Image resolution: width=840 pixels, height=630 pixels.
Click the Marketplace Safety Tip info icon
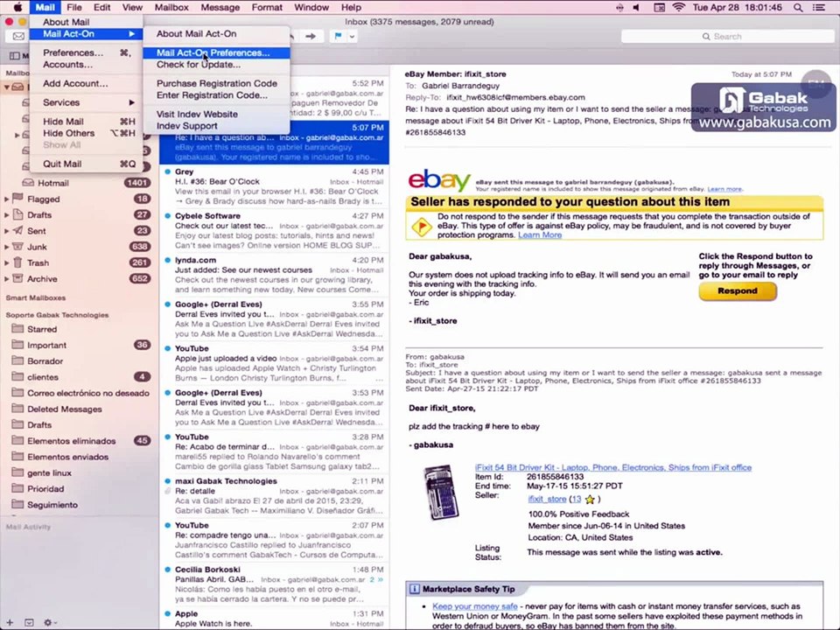point(414,589)
